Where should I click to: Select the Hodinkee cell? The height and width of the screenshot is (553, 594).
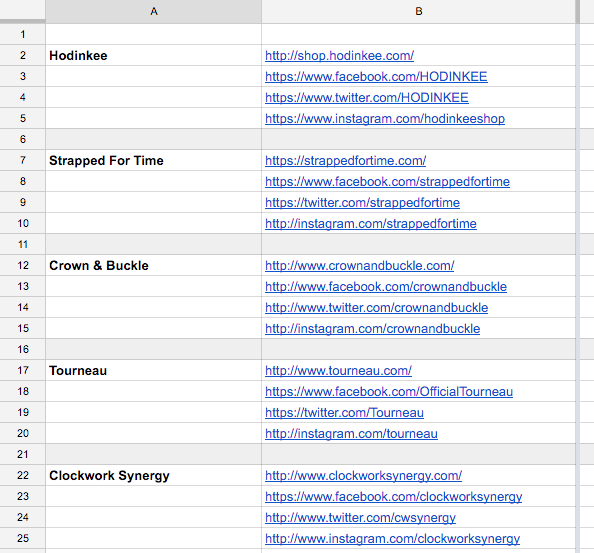coord(153,55)
